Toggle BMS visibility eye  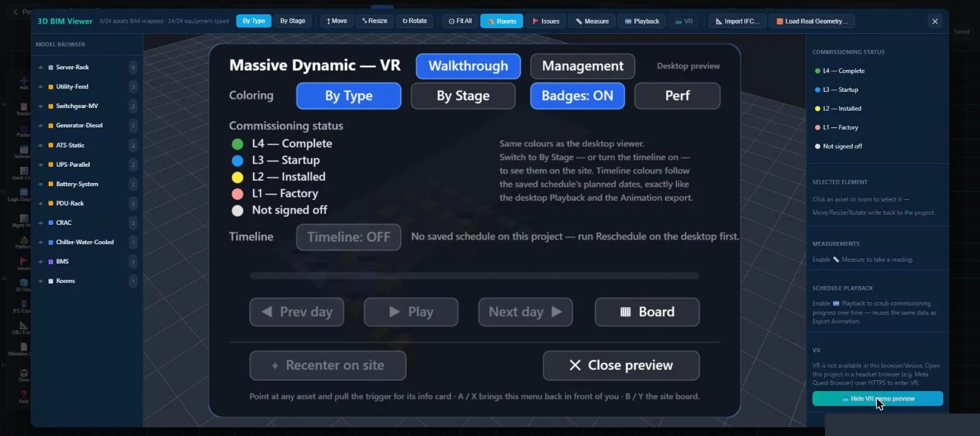click(x=41, y=262)
